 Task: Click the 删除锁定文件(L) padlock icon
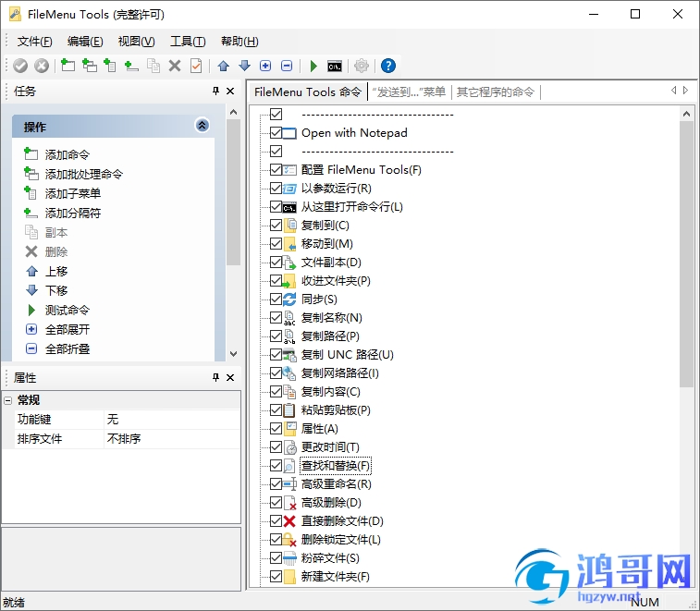coord(289,539)
